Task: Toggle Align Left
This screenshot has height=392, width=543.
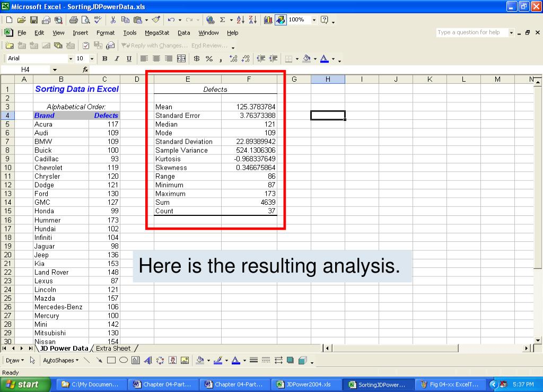Action: [x=144, y=58]
